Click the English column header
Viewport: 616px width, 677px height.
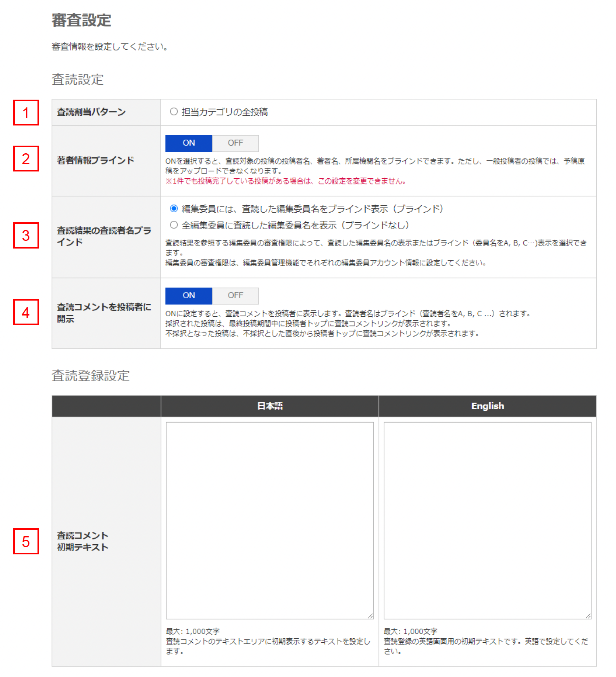click(x=487, y=406)
